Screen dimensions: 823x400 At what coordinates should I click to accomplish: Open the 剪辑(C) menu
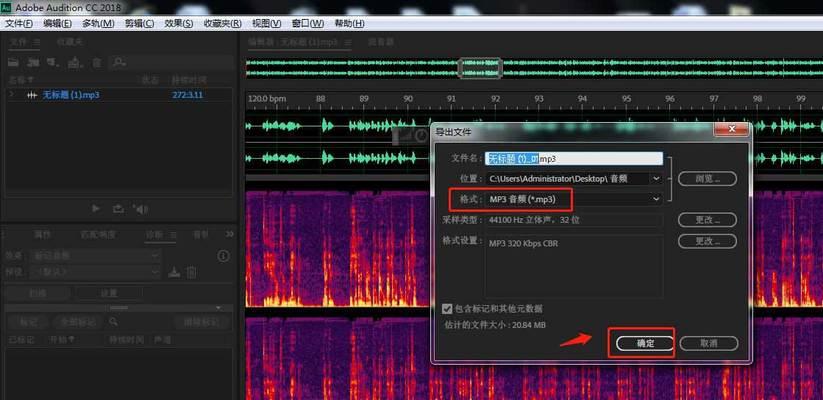tap(140, 24)
